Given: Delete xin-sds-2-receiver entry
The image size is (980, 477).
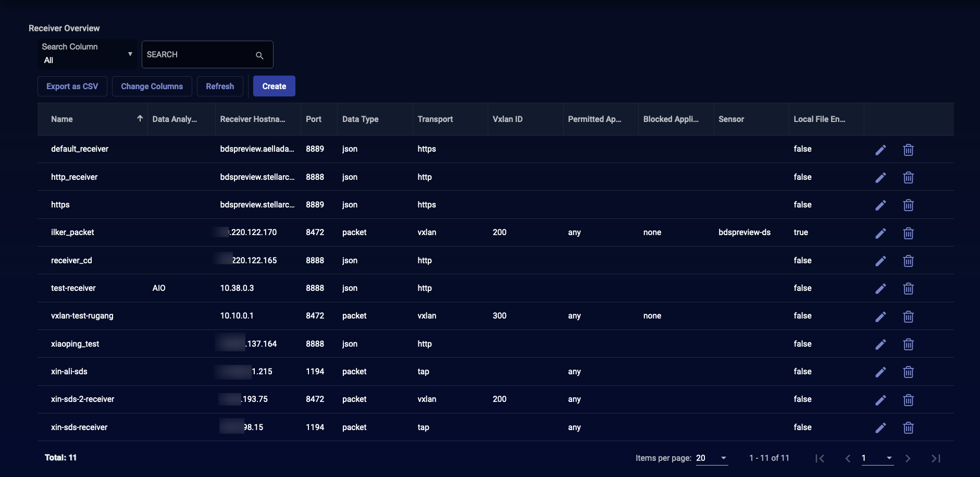Looking at the screenshot, I should [908, 400].
